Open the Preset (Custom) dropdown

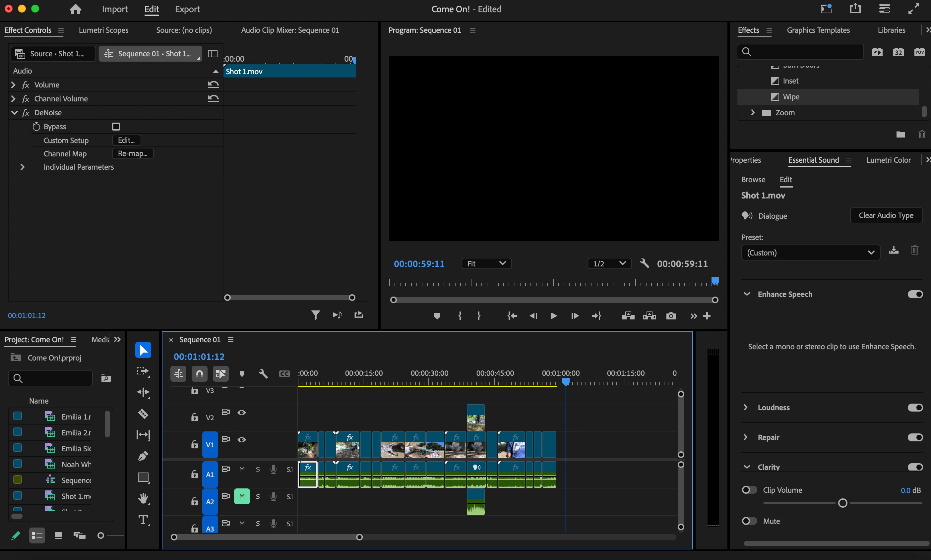(x=810, y=252)
